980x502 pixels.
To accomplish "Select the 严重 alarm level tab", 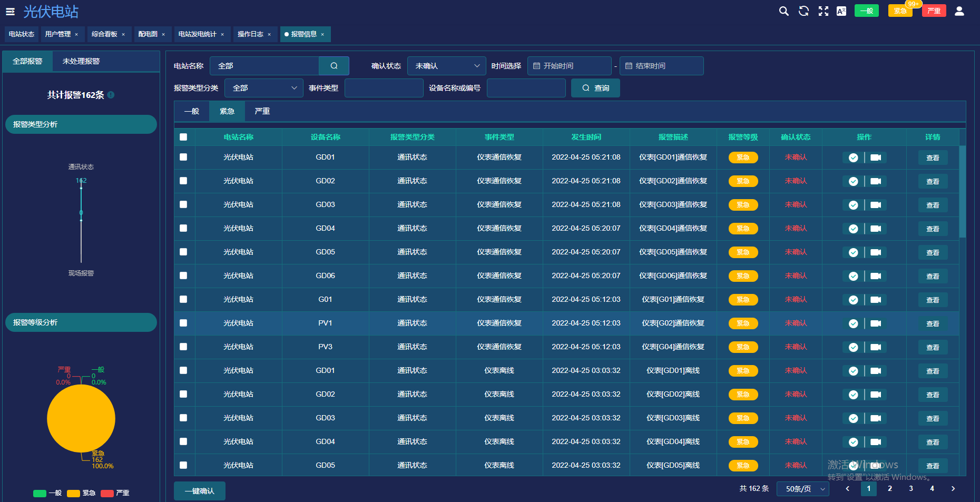I will (262, 111).
